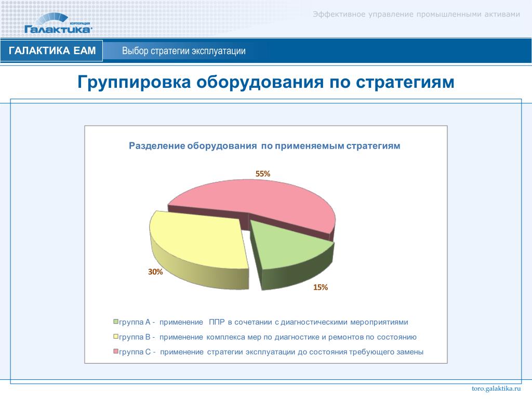Select the 55% data label
The width and height of the screenshot is (532, 399).
pos(263,174)
